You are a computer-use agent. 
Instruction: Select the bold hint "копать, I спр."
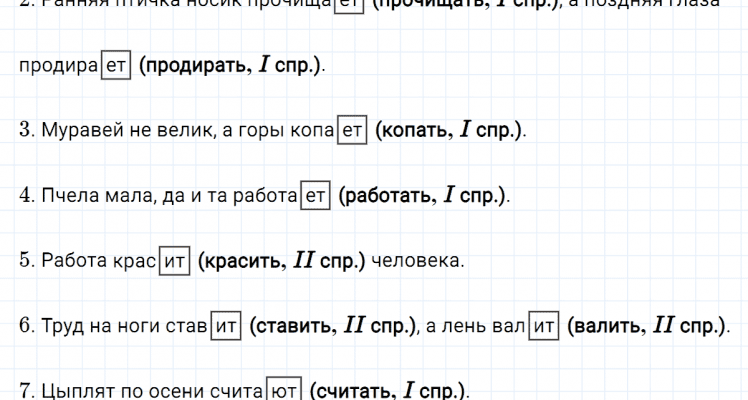450,131
